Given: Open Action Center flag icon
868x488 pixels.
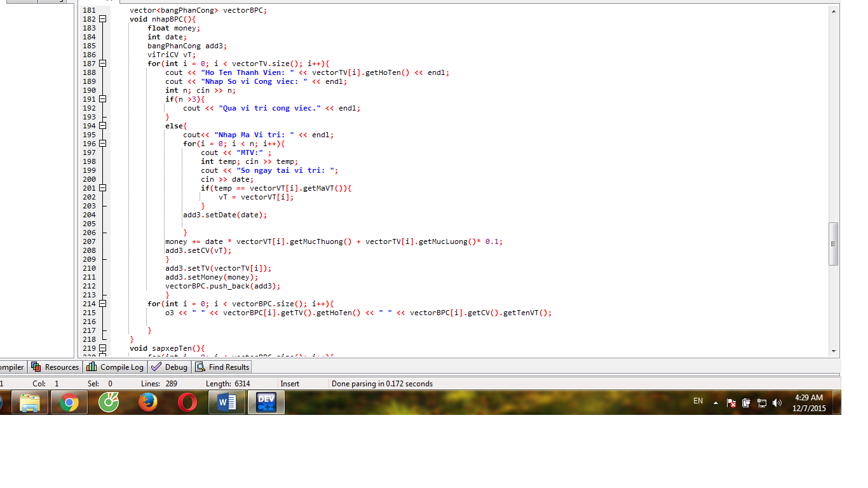Looking at the screenshot, I should click(x=731, y=403).
